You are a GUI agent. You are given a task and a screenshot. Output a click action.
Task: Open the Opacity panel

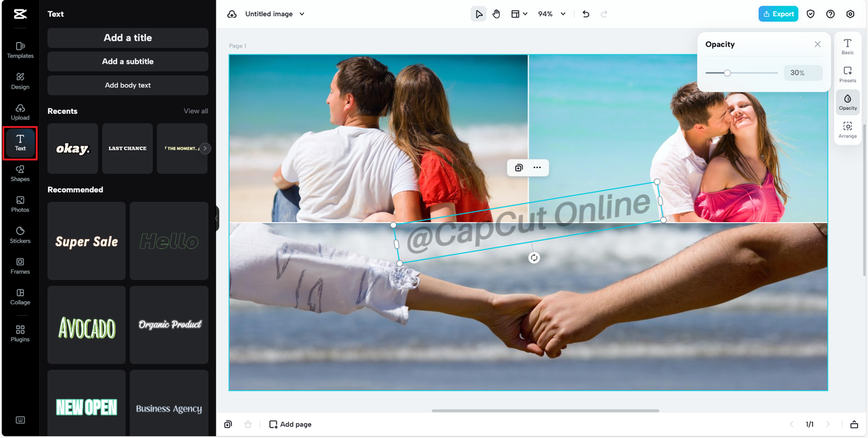pos(848,102)
